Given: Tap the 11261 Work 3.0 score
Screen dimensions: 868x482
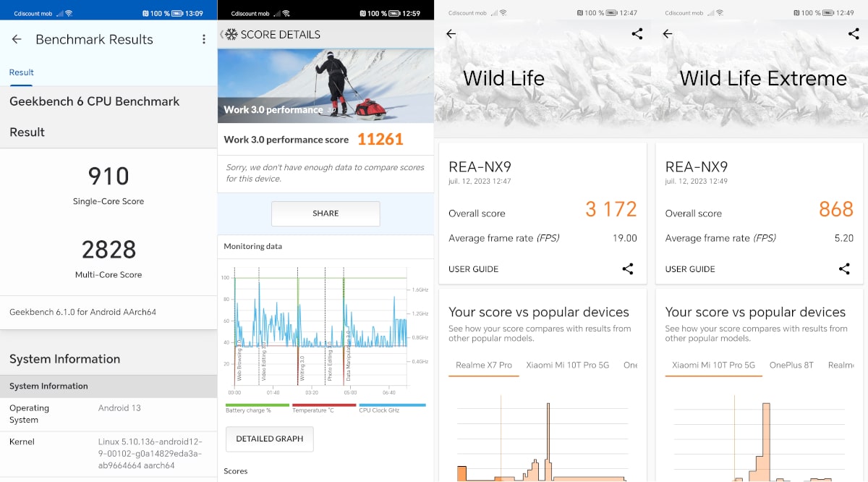Looking at the screenshot, I should coord(380,139).
